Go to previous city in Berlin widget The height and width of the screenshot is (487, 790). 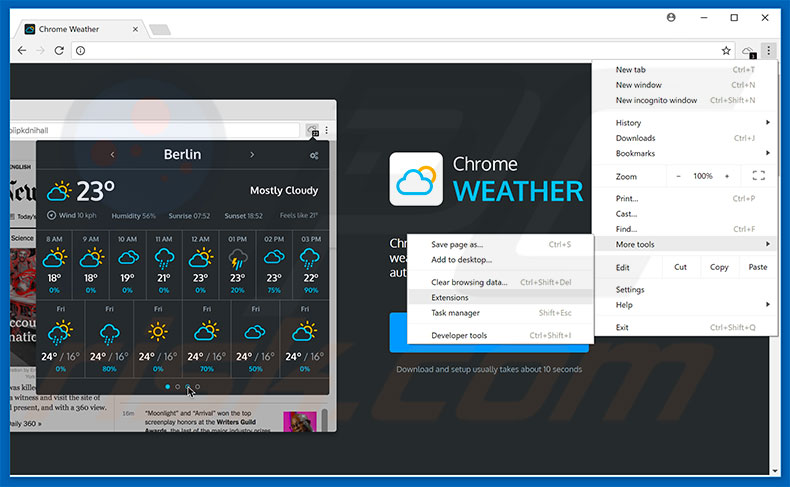tap(112, 155)
